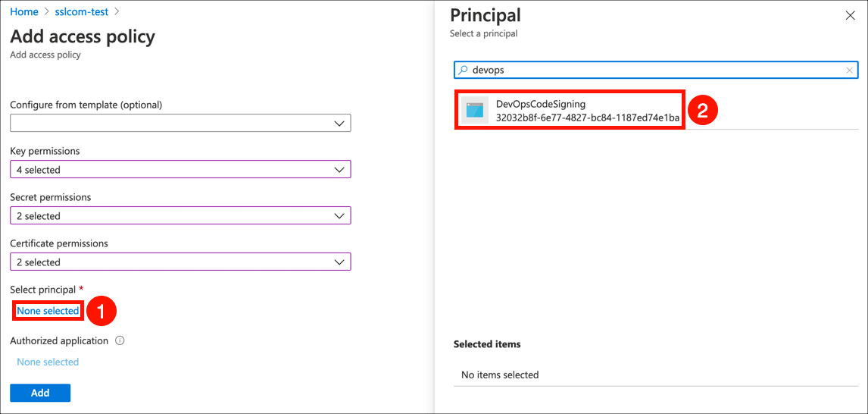
Task: Open the Key permissions dropdown
Action: (180, 170)
